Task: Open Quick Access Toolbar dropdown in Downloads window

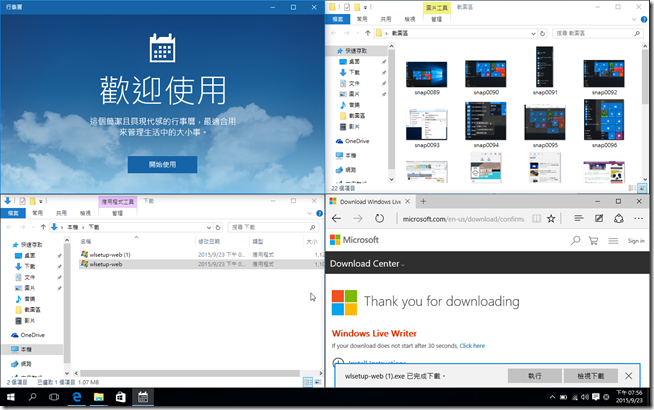Action: (41, 201)
